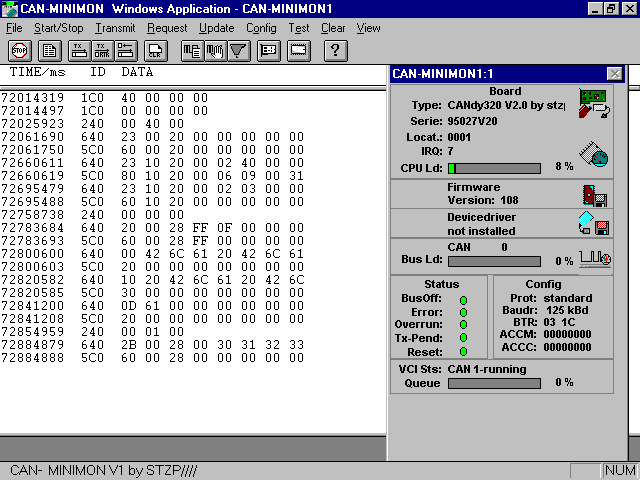Open the Start/Stop menu
This screenshot has width=640, height=480.
(x=59, y=28)
